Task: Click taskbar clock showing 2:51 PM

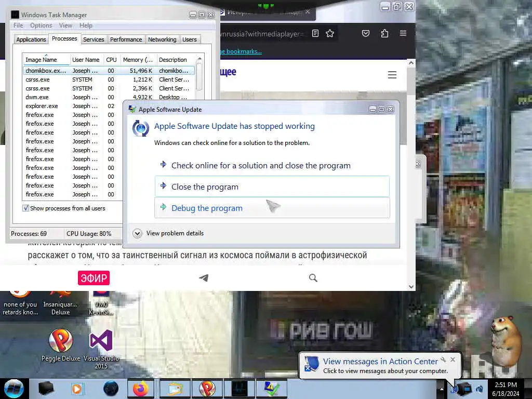Action: point(506,389)
